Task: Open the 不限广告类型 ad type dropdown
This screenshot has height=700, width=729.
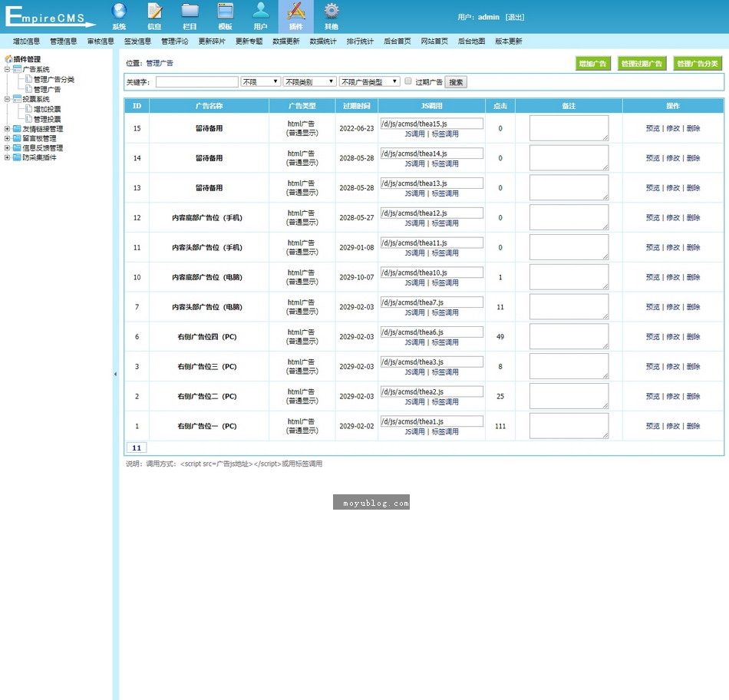Action: click(370, 82)
